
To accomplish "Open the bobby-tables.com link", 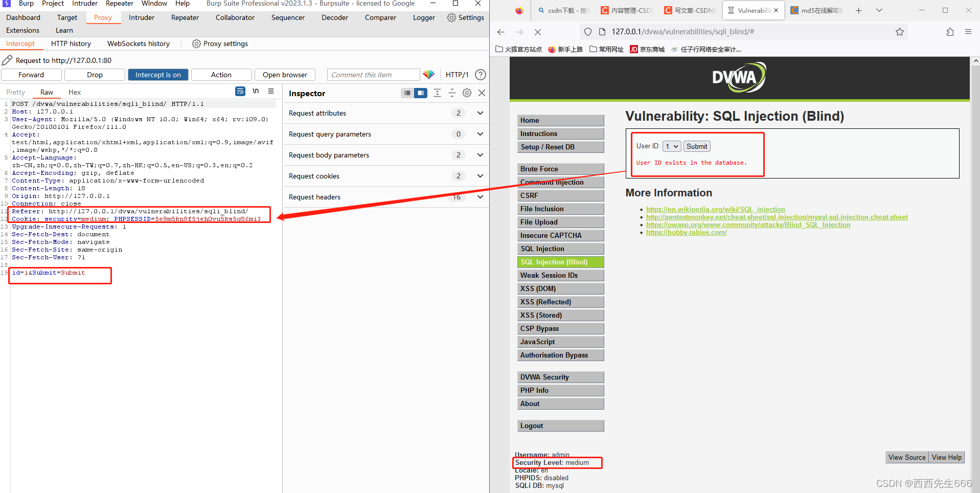I will coord(686,232).
